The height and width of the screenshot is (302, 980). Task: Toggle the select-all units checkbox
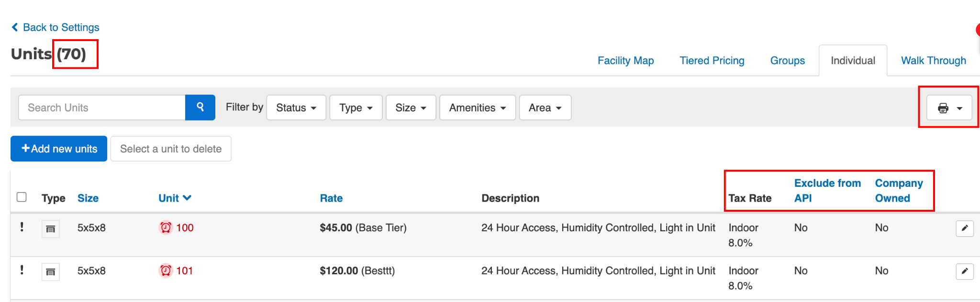click(22, 197)
